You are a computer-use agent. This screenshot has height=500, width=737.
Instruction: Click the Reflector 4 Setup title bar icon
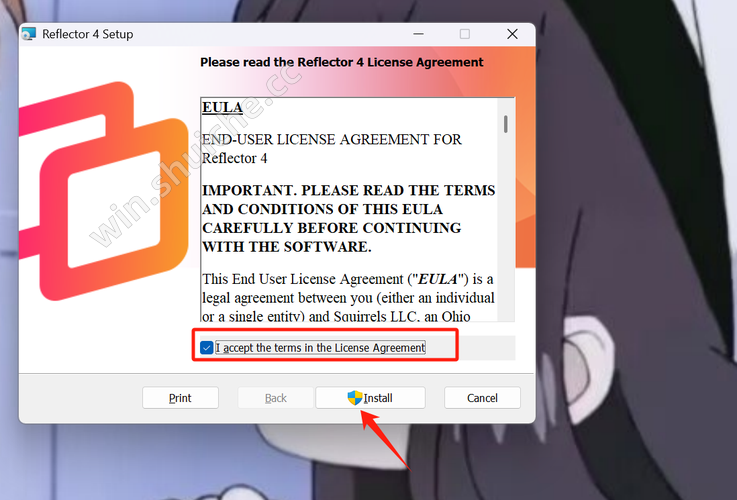pos(29,34)
